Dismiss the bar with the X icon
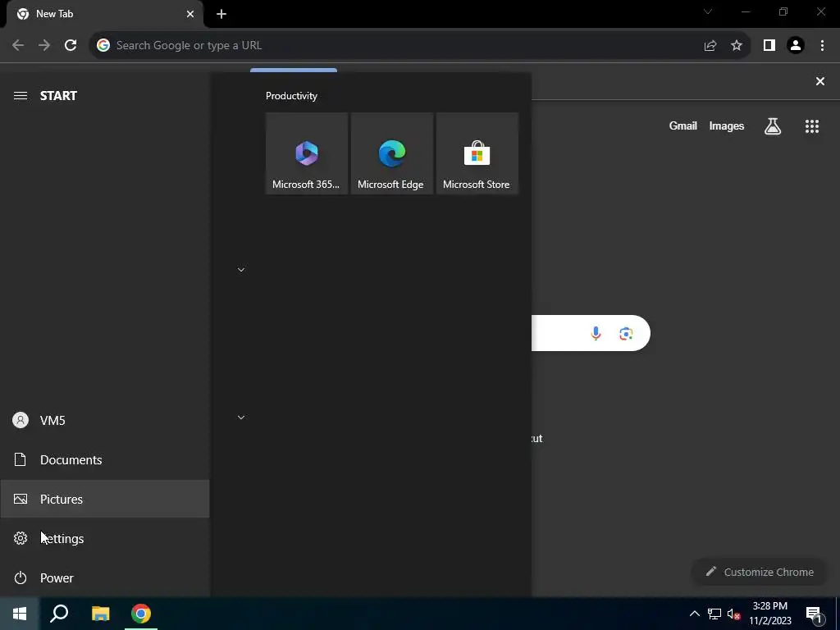Image resolution: width=840 pixels, height=630 pixels. coord(819,81)
